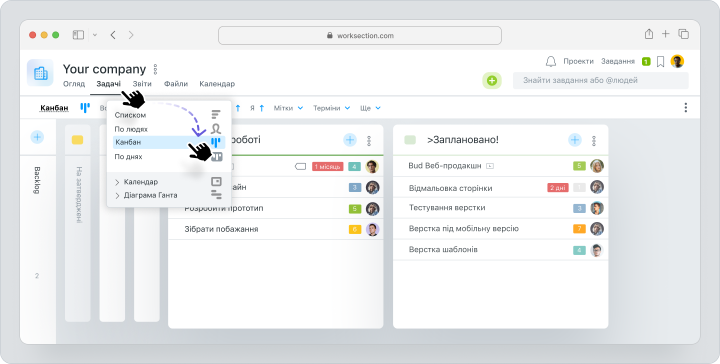This screenshot has width=720, height=364.
Task: Click the Канбан view label
Action: pos(54,108)
